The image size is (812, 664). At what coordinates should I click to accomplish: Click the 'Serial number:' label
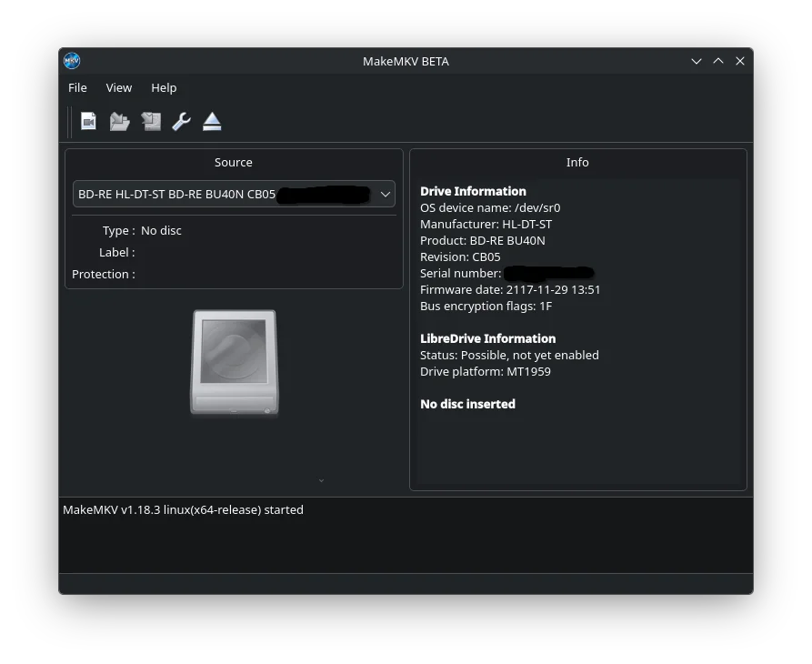click(460, 274)
